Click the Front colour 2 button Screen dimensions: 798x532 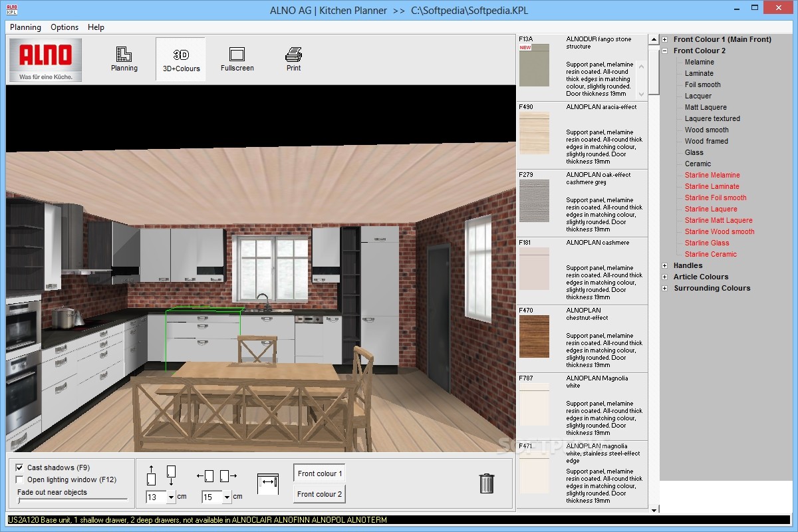(319, 494)
